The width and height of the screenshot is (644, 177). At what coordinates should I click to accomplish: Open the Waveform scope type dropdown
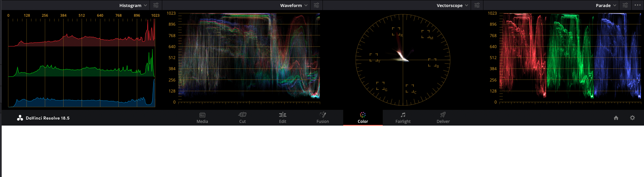click(294, 5)
